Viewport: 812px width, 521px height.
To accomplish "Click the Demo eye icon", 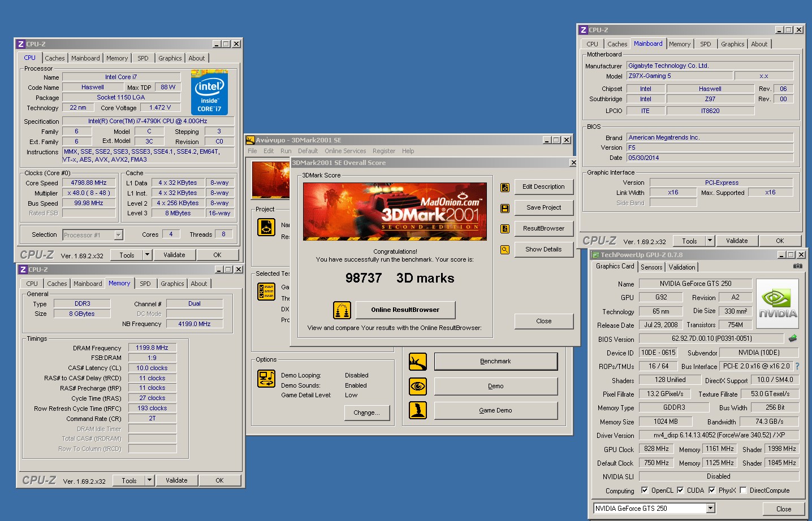I will [418, 387].
